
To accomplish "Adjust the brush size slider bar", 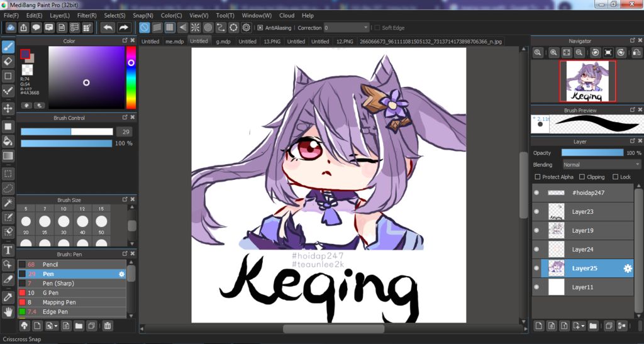I will click(67, 132).
